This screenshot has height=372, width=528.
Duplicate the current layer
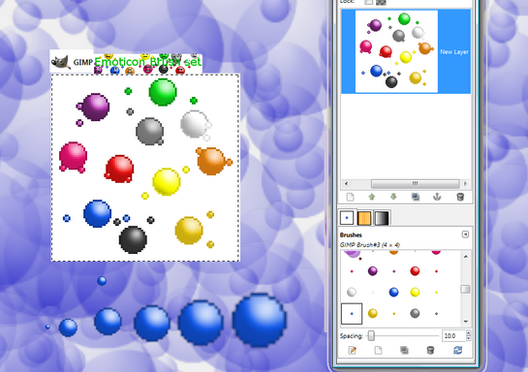[x=416, y=197]
